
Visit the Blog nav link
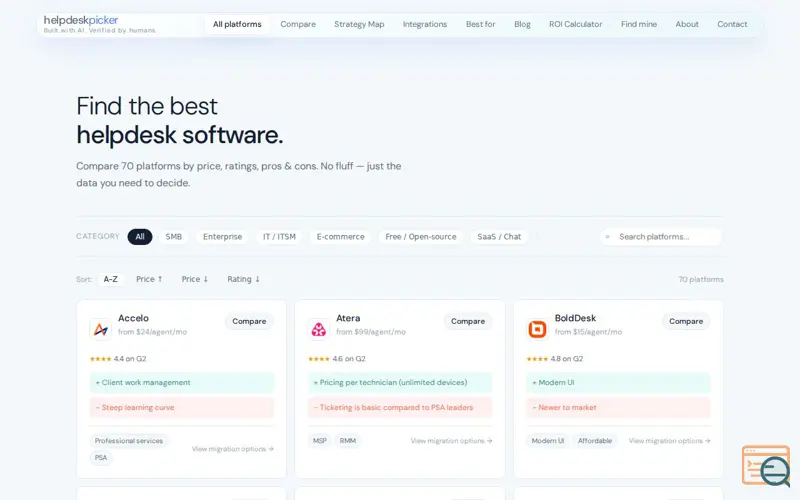tap(522, 24)
